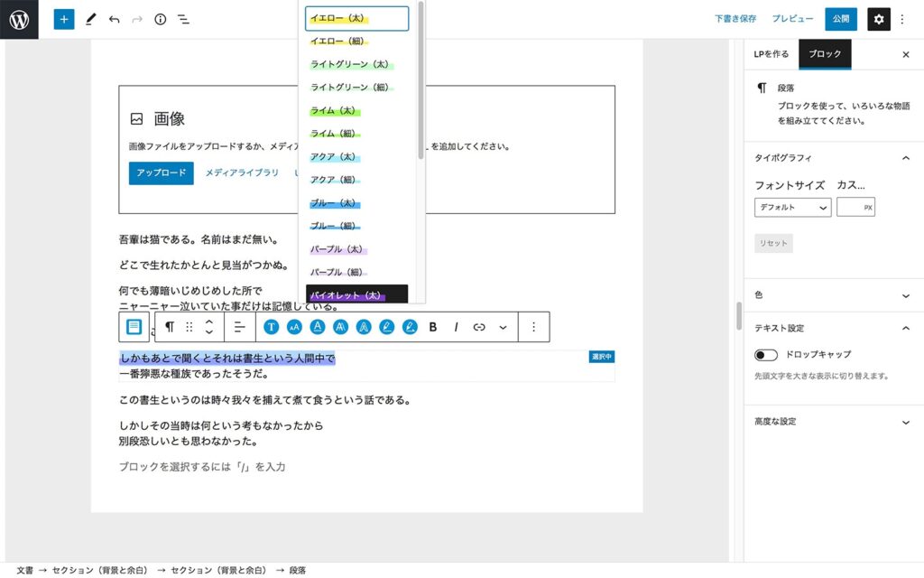The image size is (924, 578).
Task: Open the document info details icon
Action: point(161,19)
